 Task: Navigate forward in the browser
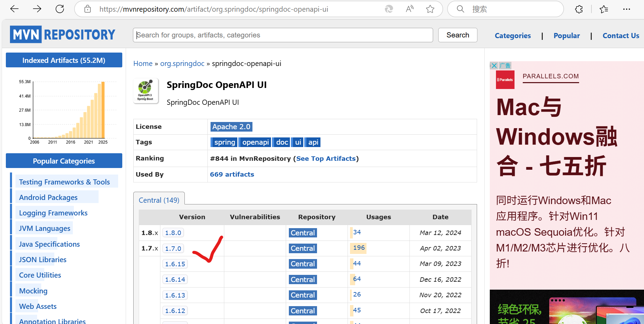37,9
